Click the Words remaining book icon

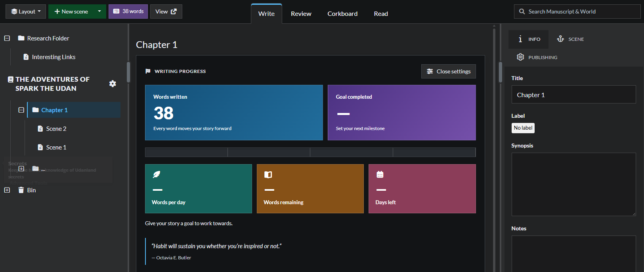point(268,174)
